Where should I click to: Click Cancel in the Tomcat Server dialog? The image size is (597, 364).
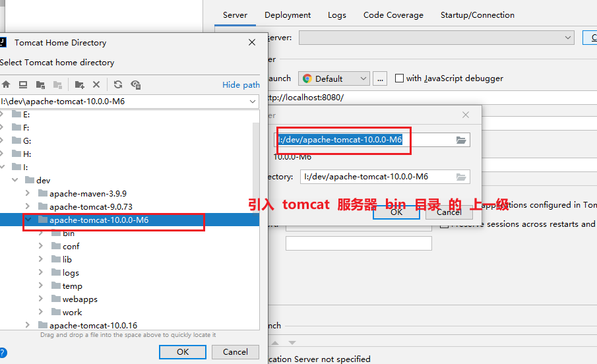449,212
